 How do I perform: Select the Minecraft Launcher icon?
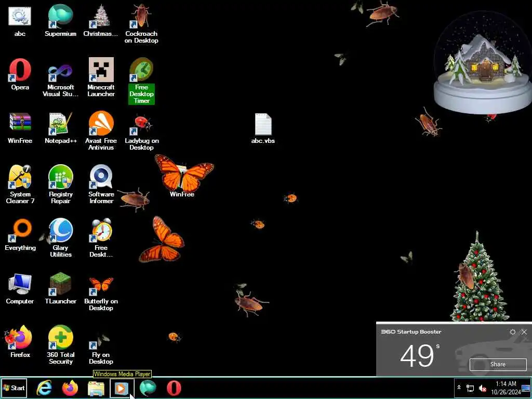[x=101, y=77]
